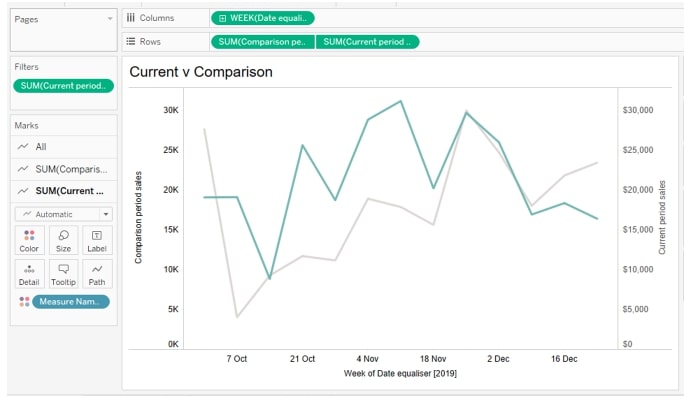Click the 18 Nov axis label
689x402 pixels.
click(433, 359)
